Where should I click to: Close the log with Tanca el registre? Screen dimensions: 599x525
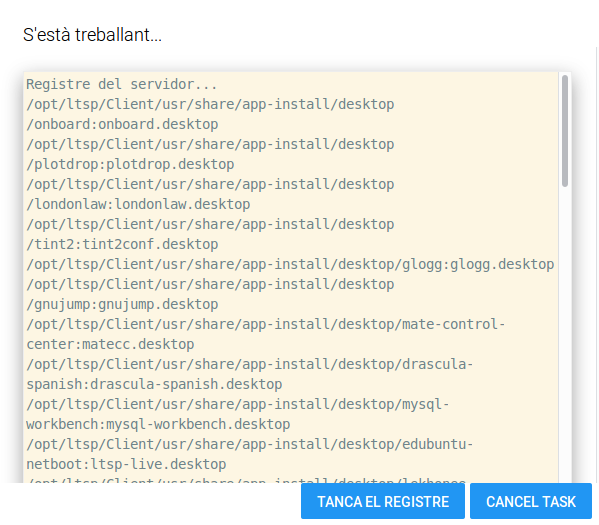(382, 501)
